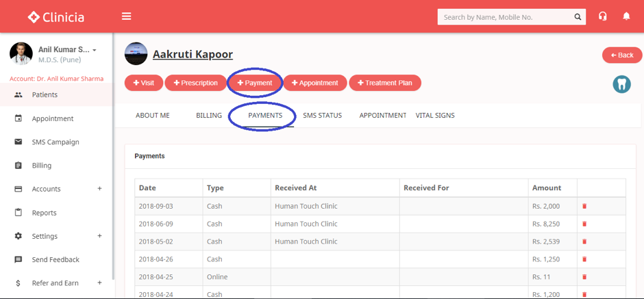
Task: Click the search magnifier icon
Action: click(x=578, y=17)
